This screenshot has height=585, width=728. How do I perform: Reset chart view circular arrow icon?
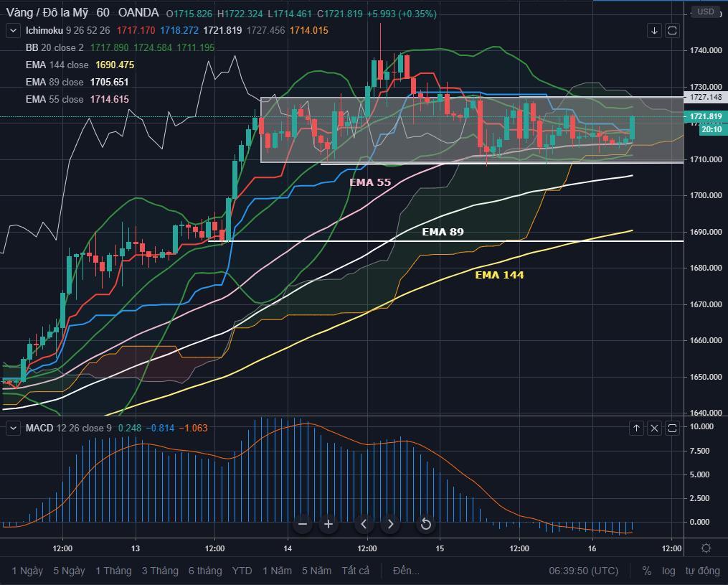(426, 524)
